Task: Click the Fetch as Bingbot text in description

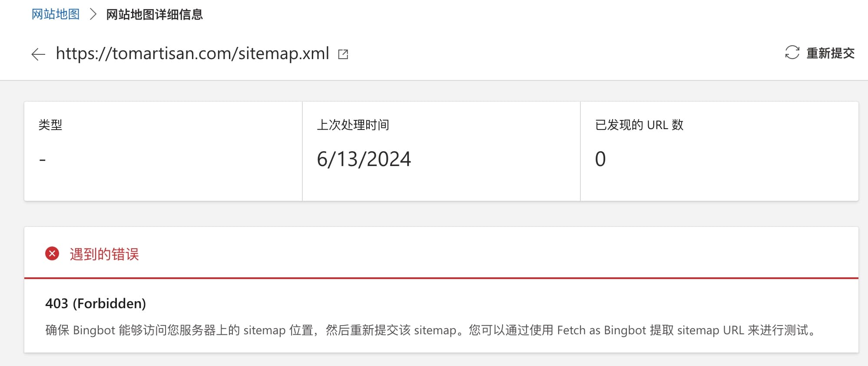Action: point(602,330)
